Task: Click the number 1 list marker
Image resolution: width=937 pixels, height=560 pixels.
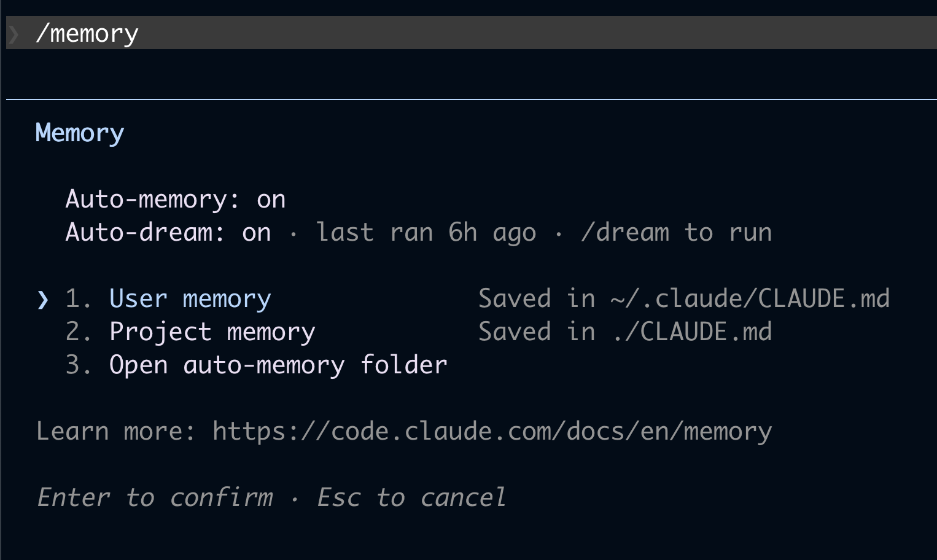Action: click(78, 299)
